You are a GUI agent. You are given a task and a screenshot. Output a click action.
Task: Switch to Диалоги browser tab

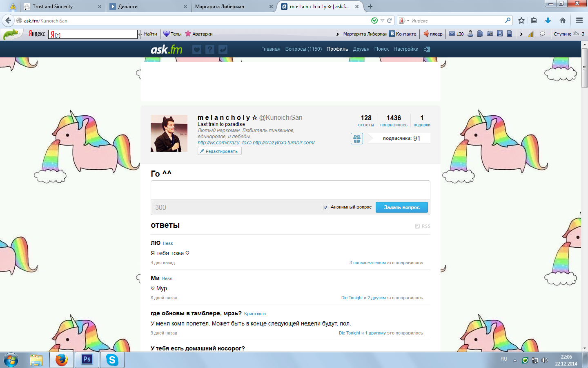(x=149, y=7)
